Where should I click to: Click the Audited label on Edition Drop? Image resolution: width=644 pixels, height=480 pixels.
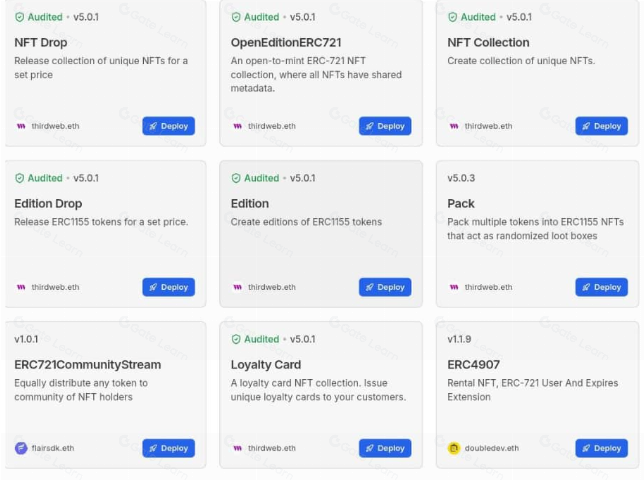(x=45, y=178)
